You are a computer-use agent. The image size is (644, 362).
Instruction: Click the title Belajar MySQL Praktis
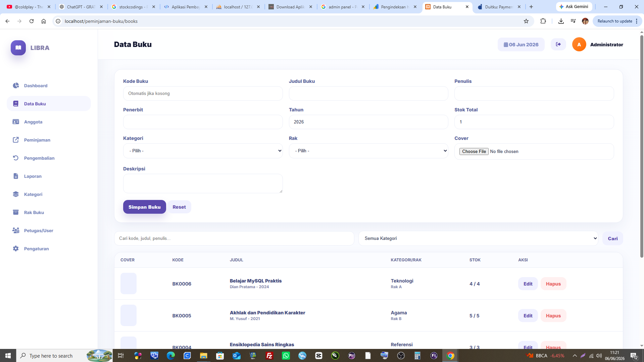point(255,281)
